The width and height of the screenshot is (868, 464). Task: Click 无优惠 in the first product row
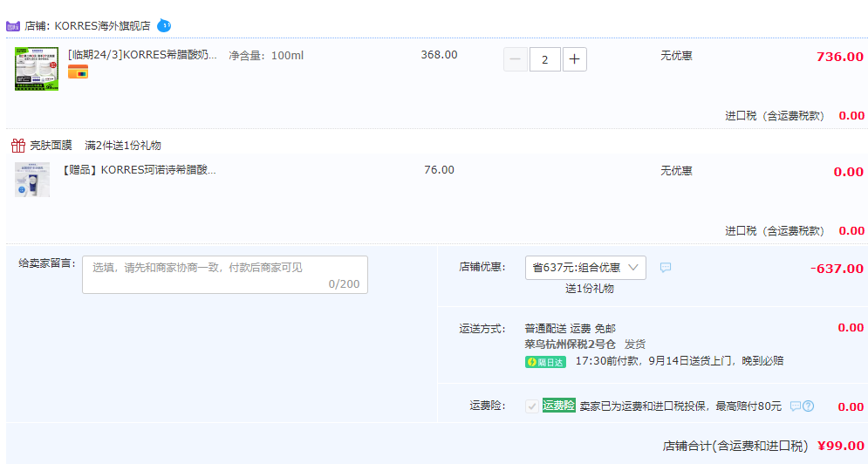(676, 55)
